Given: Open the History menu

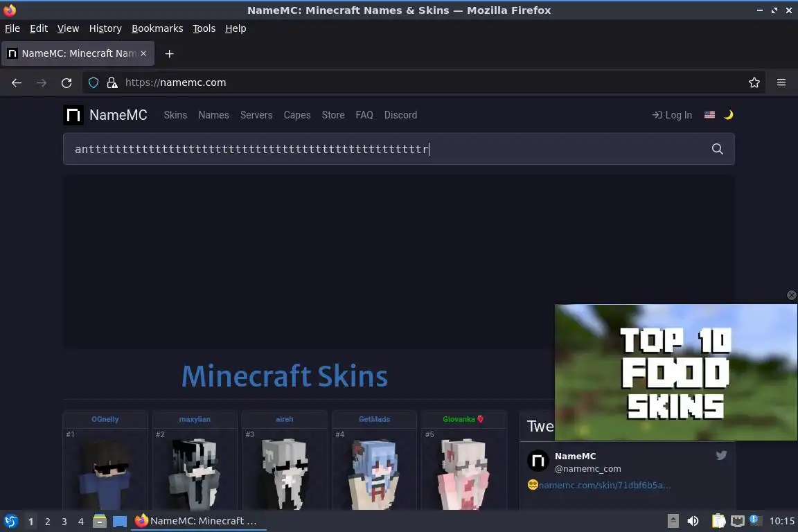Looking at the screenshot, I should point(105,28).
